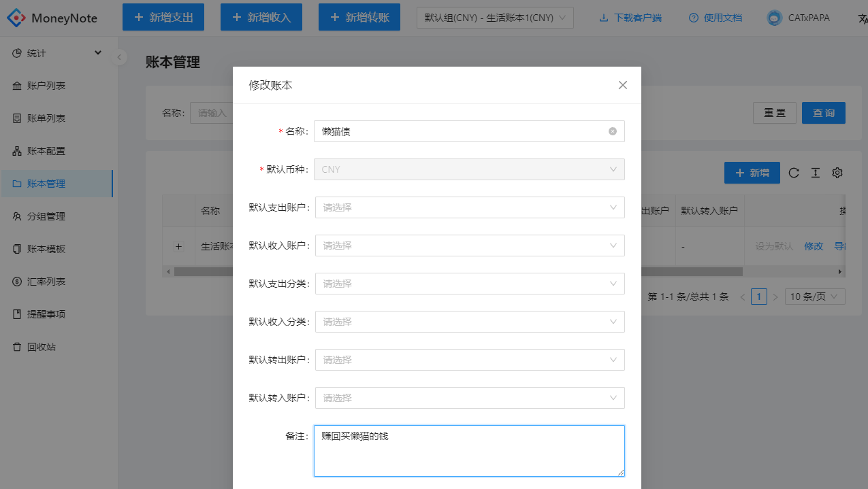The height and width of the screenshot is (489, 868).
Task: Go to the next page arrow
Action: pos(775,297)
